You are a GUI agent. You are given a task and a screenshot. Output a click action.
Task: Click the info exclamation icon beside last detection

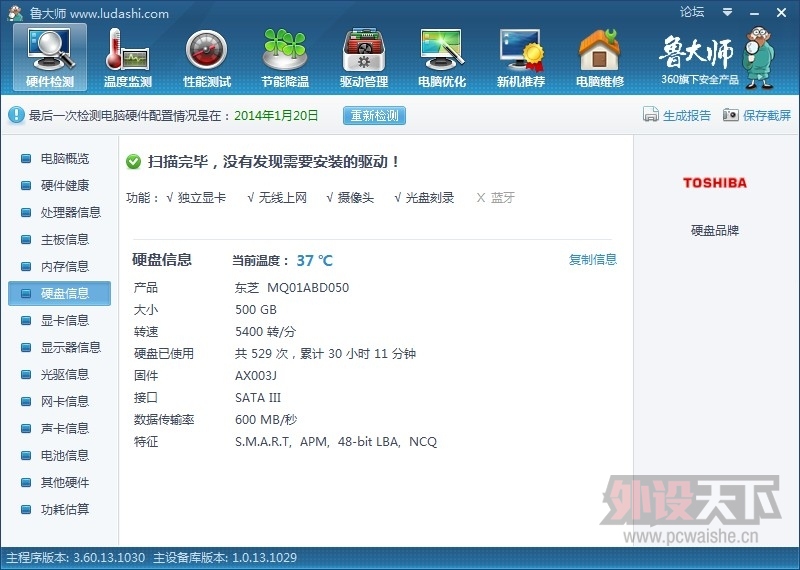[x=16, y=115]
